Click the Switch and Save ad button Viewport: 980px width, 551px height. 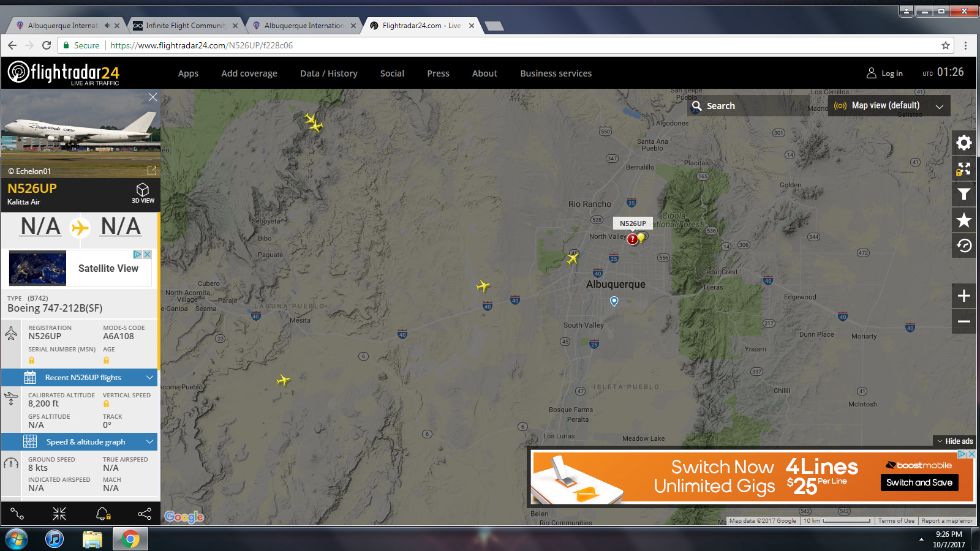point(919,482)
